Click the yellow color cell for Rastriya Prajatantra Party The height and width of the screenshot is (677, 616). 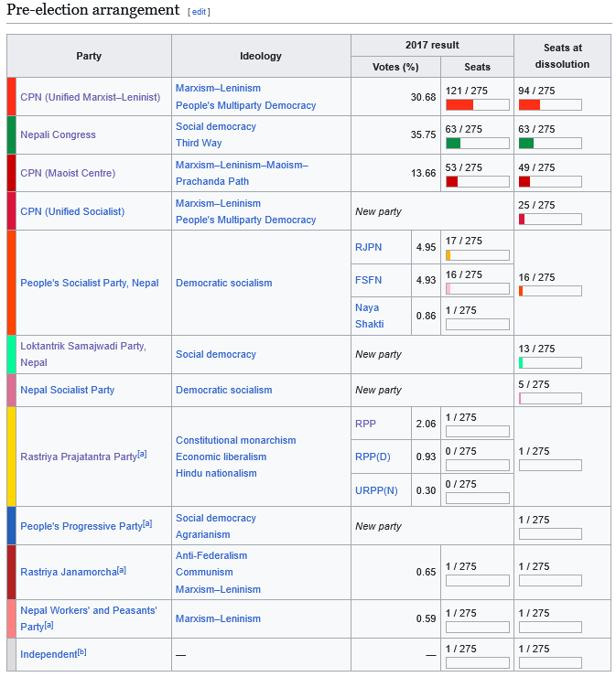12,457
